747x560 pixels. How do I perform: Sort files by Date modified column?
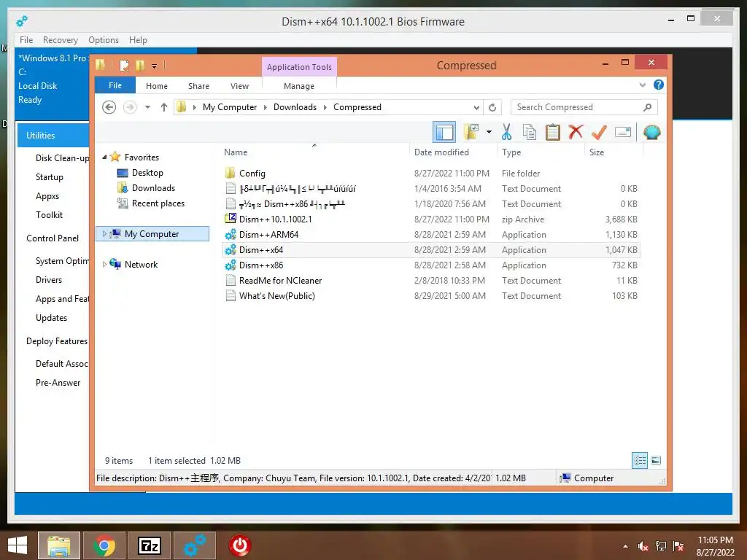coord(453,152)
